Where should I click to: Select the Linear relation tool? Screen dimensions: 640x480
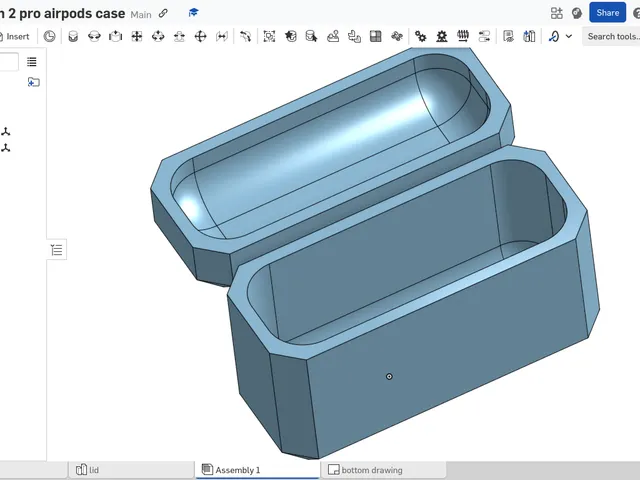click(x=484, y=36)
